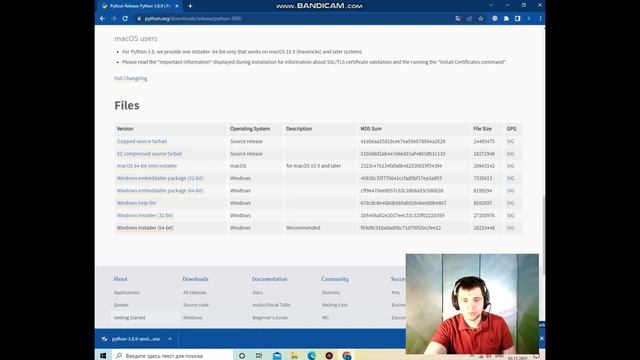Select 'Recommended' description text

click(303, 228)
